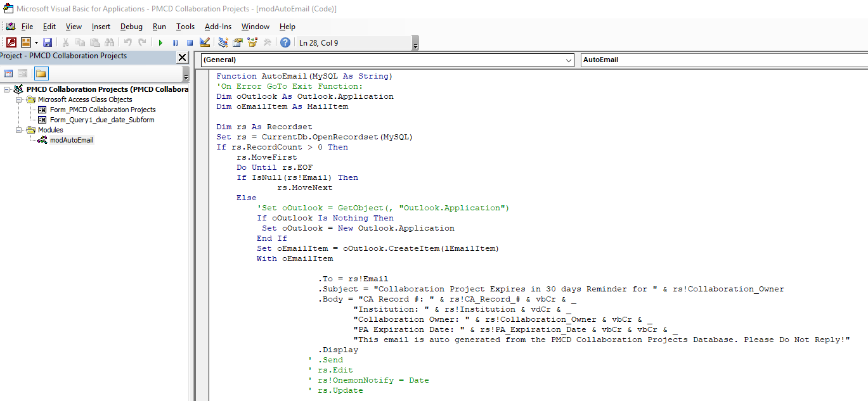868x401 pixels.
Task: Open Project Explorer icon in toolbar
Action: pos(223,42)
